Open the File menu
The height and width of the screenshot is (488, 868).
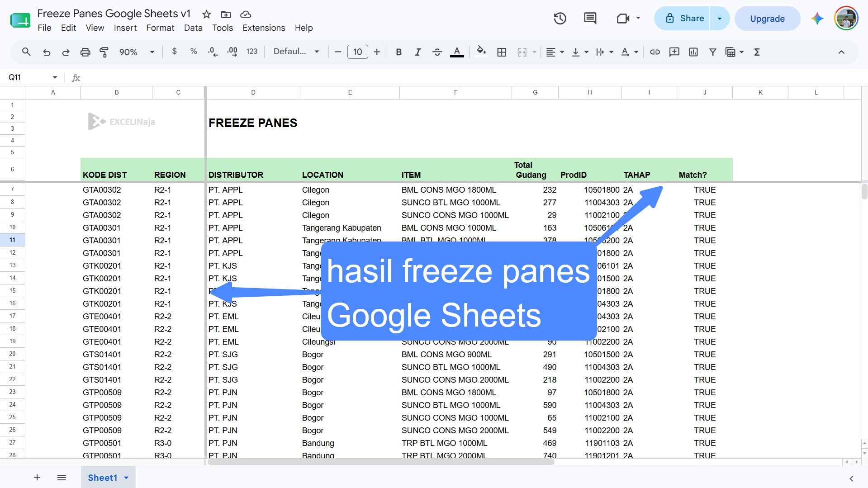coord(44,28)
